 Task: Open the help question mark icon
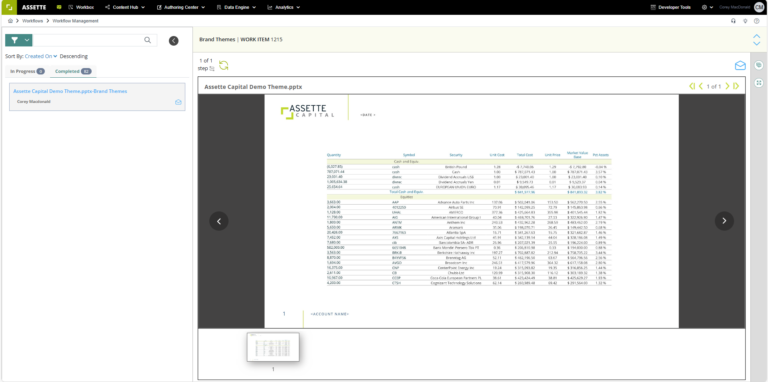757,21
